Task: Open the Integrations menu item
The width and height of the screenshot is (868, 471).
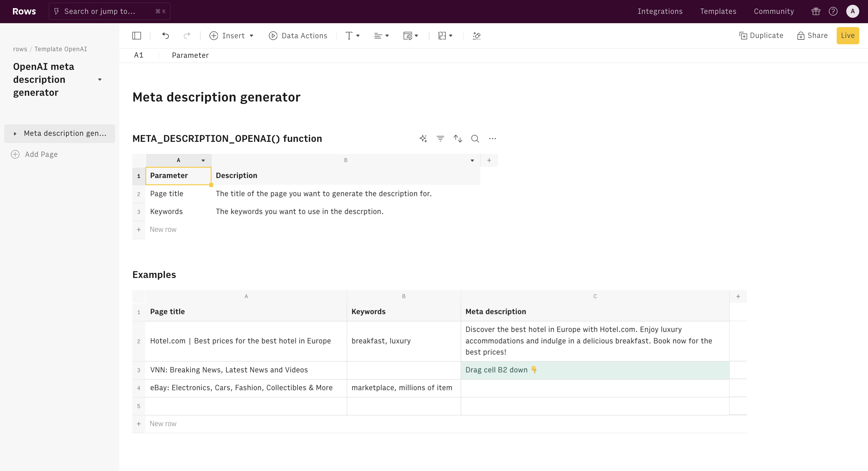Action: [660, 11]
